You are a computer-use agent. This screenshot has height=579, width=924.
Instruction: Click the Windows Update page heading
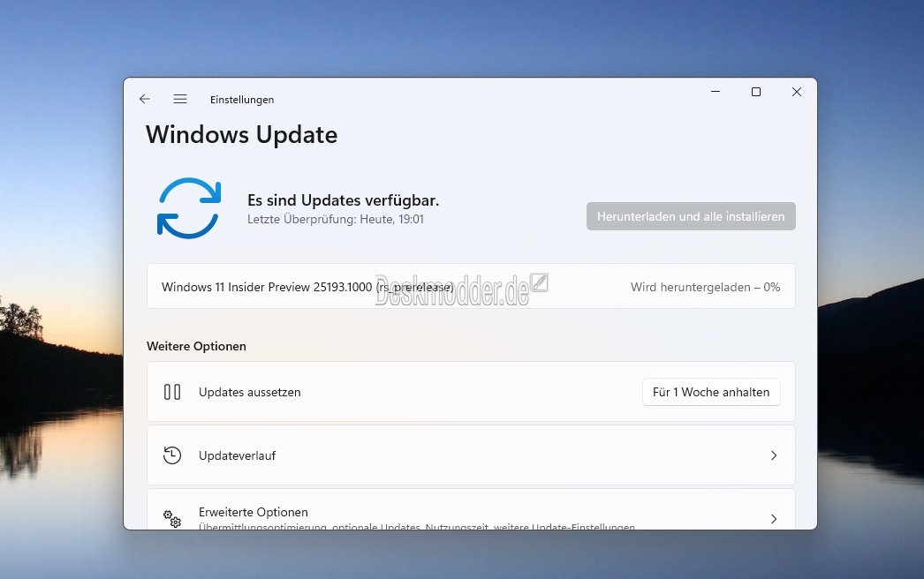[242, 135]
